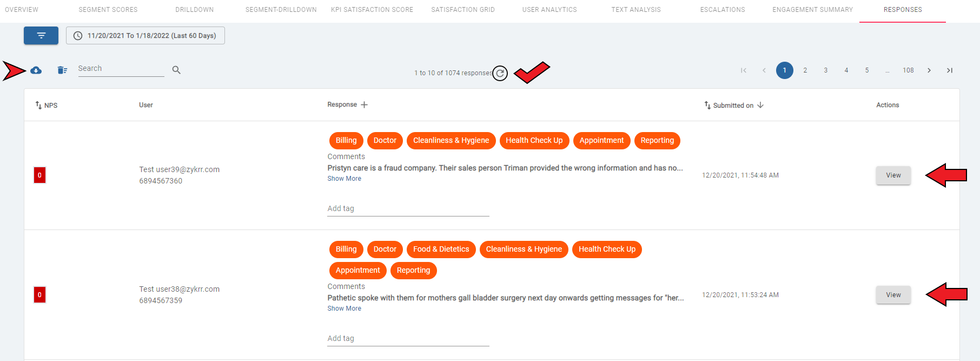The height and width of the screenshot is (361, 980).
Task: Open the Escalations tab
Action: (723, 10)
